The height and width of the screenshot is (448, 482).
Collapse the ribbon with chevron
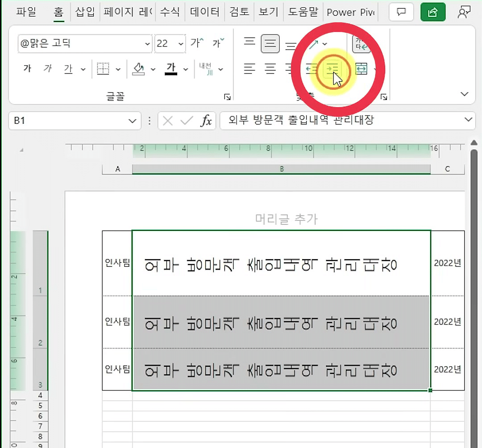click(465, 94)
